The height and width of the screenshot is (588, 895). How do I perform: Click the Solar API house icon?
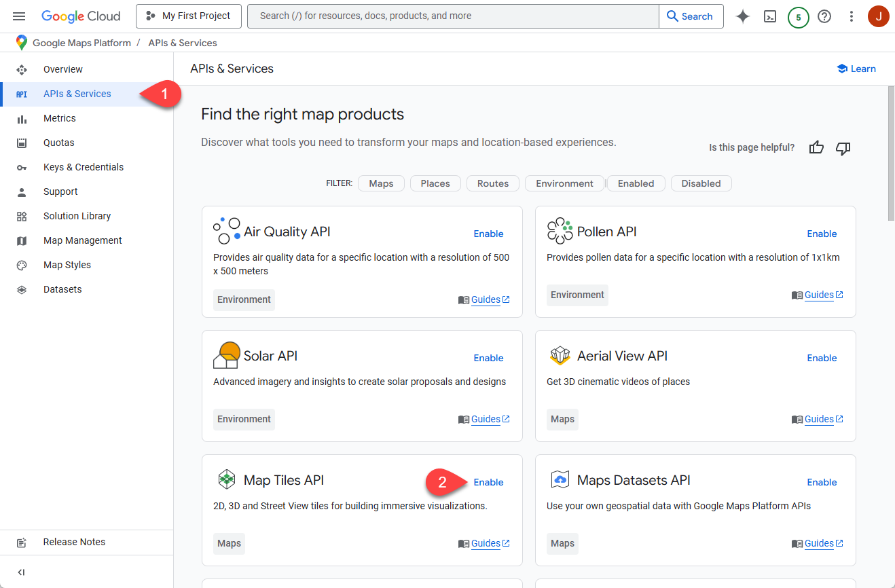point(227,355)
